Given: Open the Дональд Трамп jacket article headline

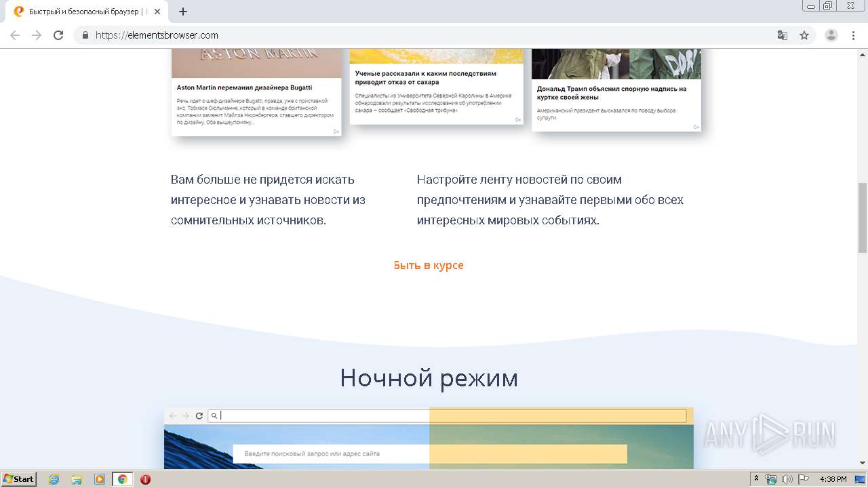Looking at the screenshot, I should [612, 93].
